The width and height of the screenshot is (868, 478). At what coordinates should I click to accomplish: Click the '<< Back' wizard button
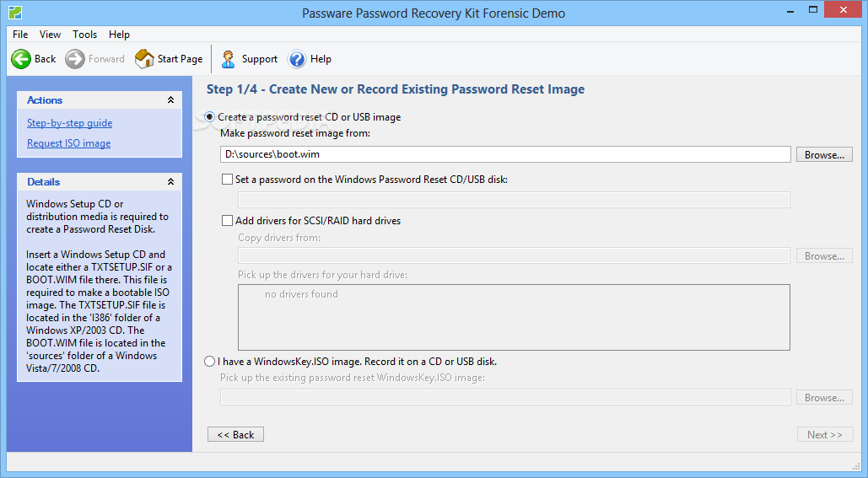[235, 435]
